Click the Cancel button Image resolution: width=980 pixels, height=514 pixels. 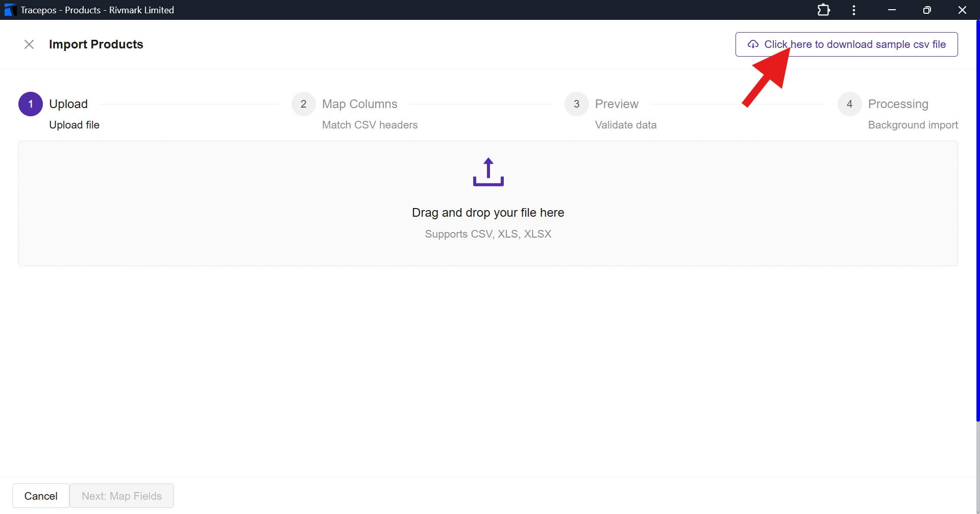(41, 496)
